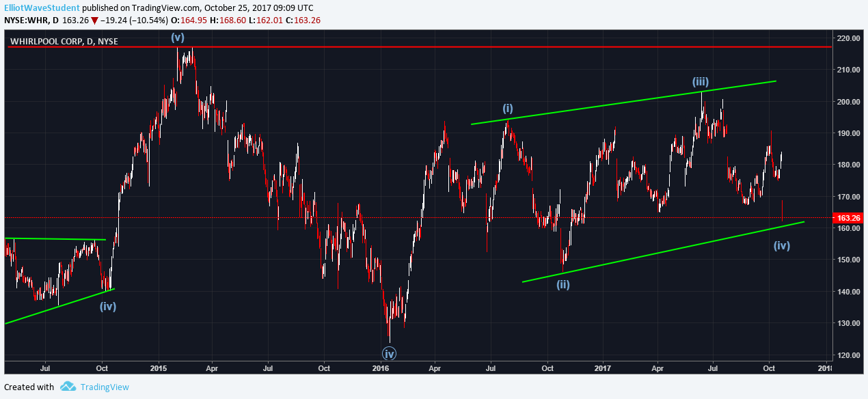Click the red down-triangle change indicator
The height and width of the screenshot is (399, 868).
pyautogui.click(x=94, y=20)
